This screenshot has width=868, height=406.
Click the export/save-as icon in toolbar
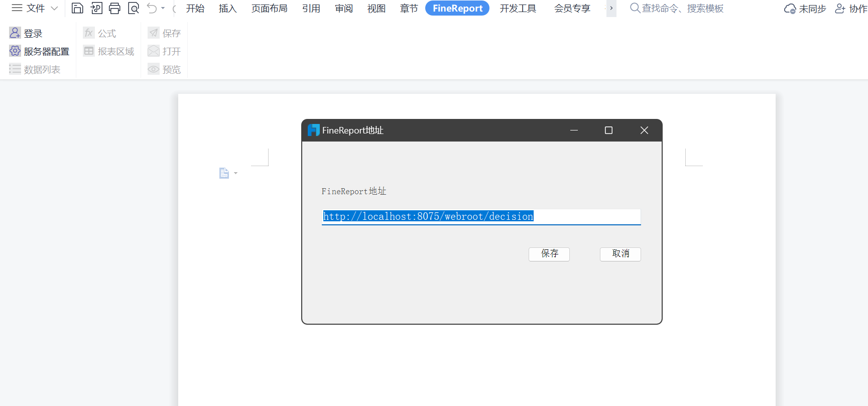point(96,8)
